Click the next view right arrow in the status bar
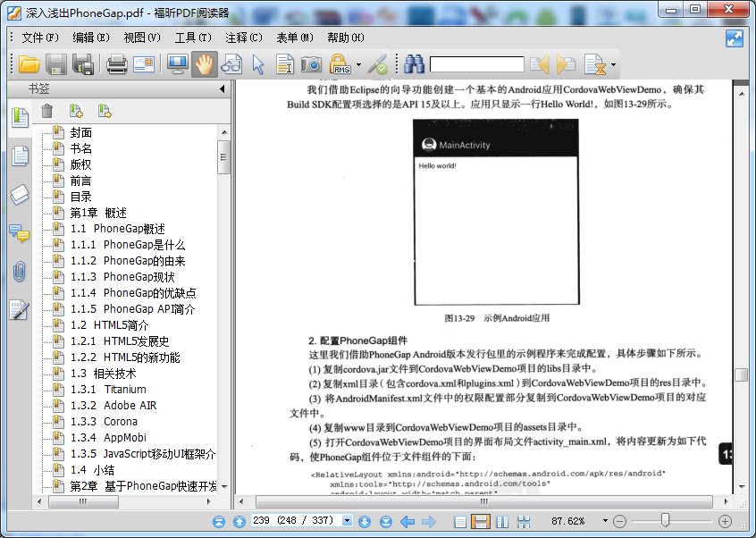This screenshot has width=756, height=538. (429, 521)
